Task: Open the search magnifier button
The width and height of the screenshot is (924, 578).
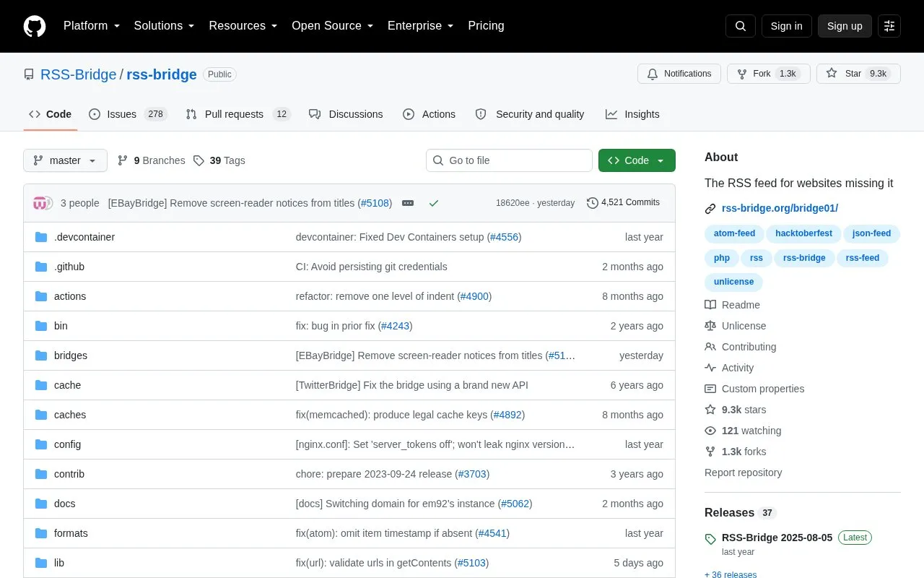Action: [741, 26]
